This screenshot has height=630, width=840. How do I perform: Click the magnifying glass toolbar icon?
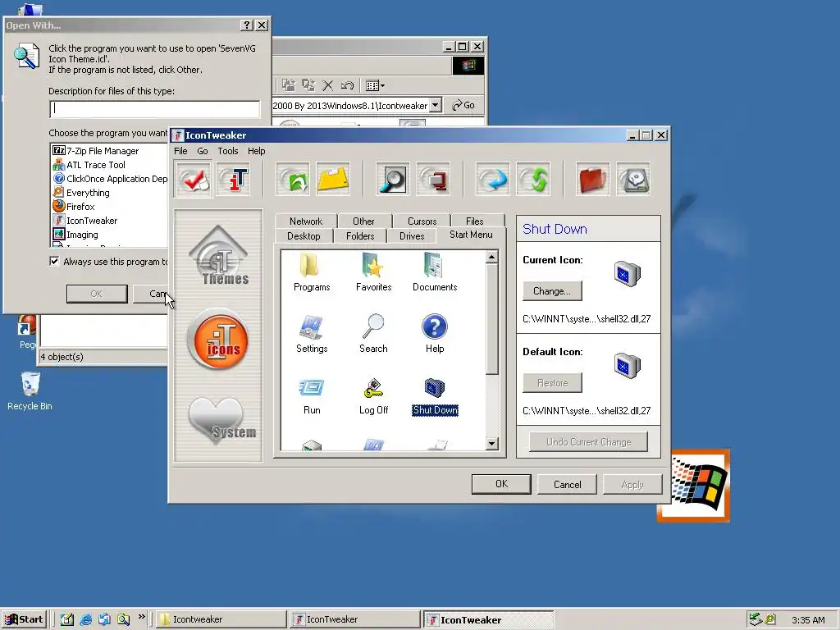(x=393, y=180)
